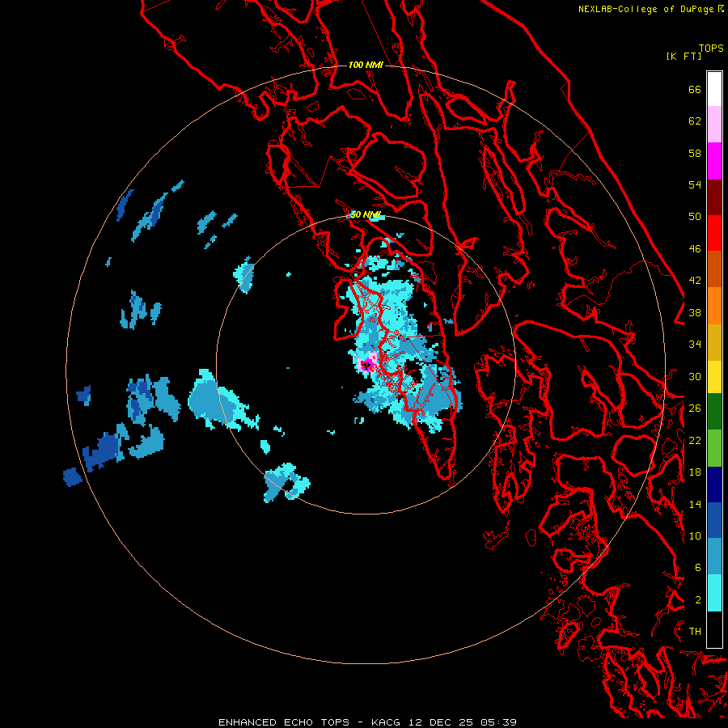The height and width of the screenshot is (728, 728).
Task: Select the cyan legend swatch
Action: (x=714, y=593)
